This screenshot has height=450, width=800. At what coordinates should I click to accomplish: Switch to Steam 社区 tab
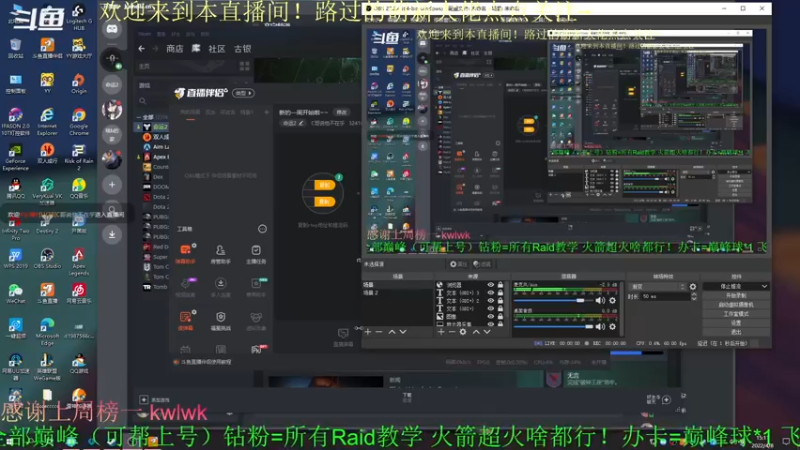pos(217,49)
